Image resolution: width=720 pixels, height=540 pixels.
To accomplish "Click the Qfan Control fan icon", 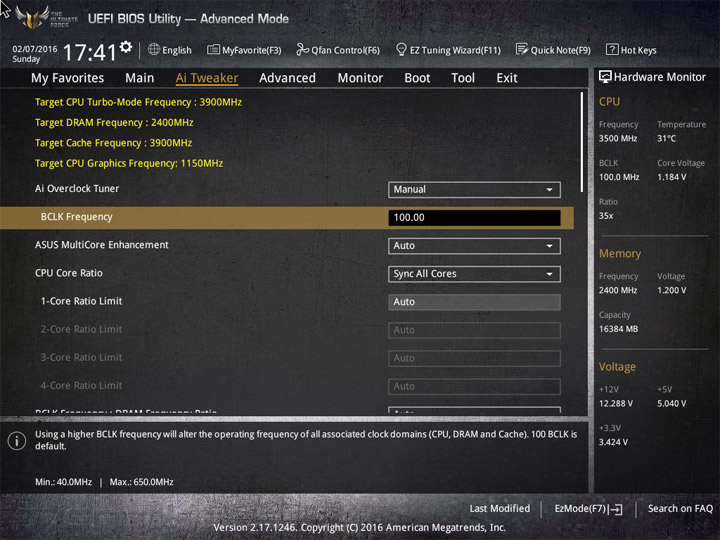I will pos(302,49).
